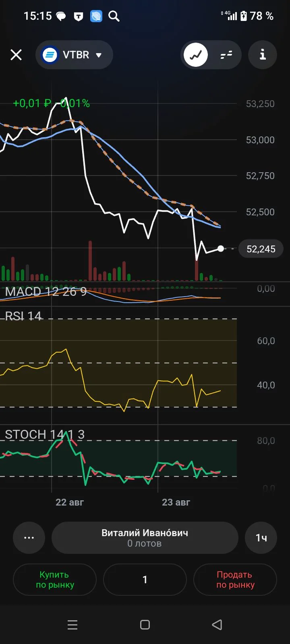The height and width of the screenshot is (644, 290).
Task: Tap the current price label 52,245
Action: [x=261, y=249]
